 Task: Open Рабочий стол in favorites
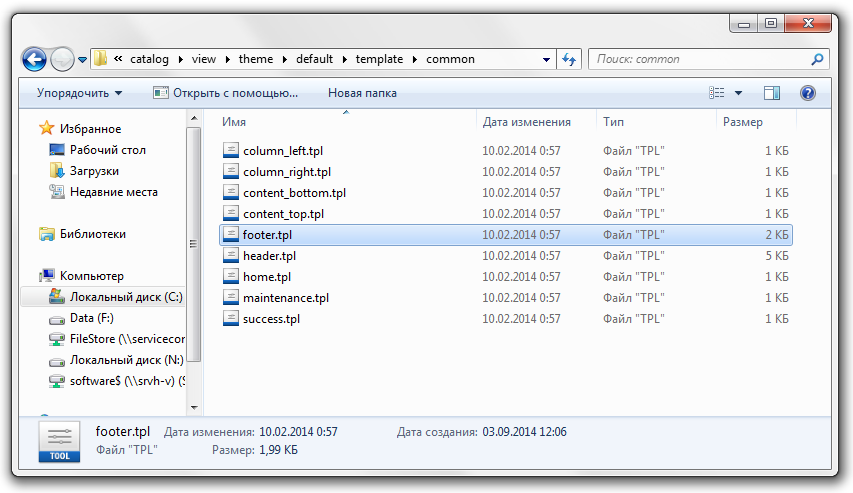[107, 150]
